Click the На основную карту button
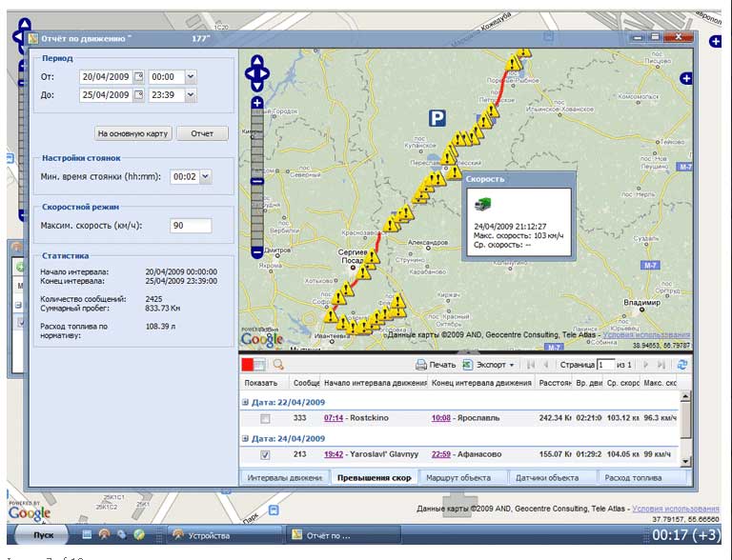The width and height of the screenshot is (732, 560). (x=132, y=133)
